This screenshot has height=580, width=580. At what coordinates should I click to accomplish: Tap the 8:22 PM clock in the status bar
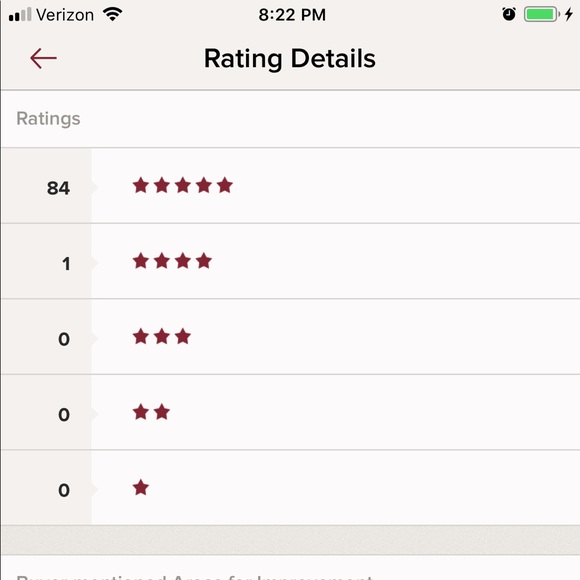292,15
